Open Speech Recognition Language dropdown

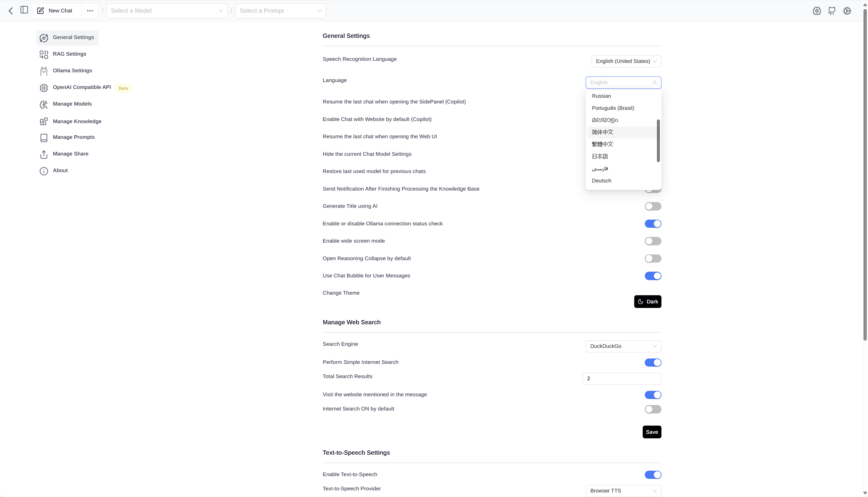pos(626,61)
